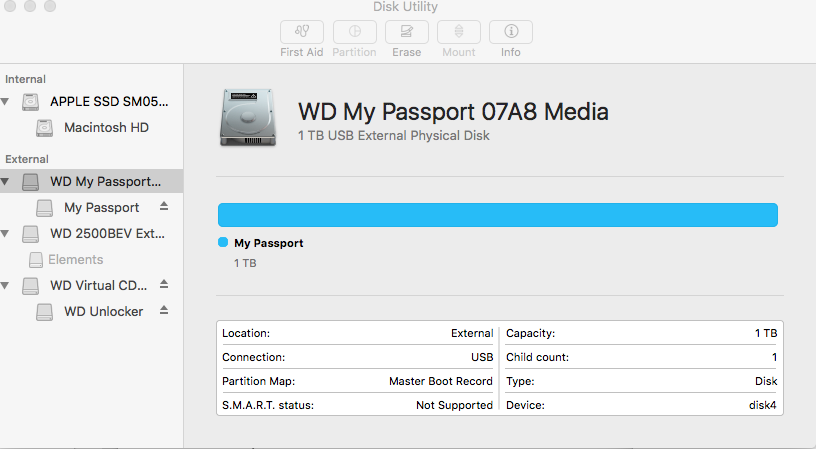Collapse the WD My Passport disclosure triangle
The image size is (816, 449).
pos(7,182)
